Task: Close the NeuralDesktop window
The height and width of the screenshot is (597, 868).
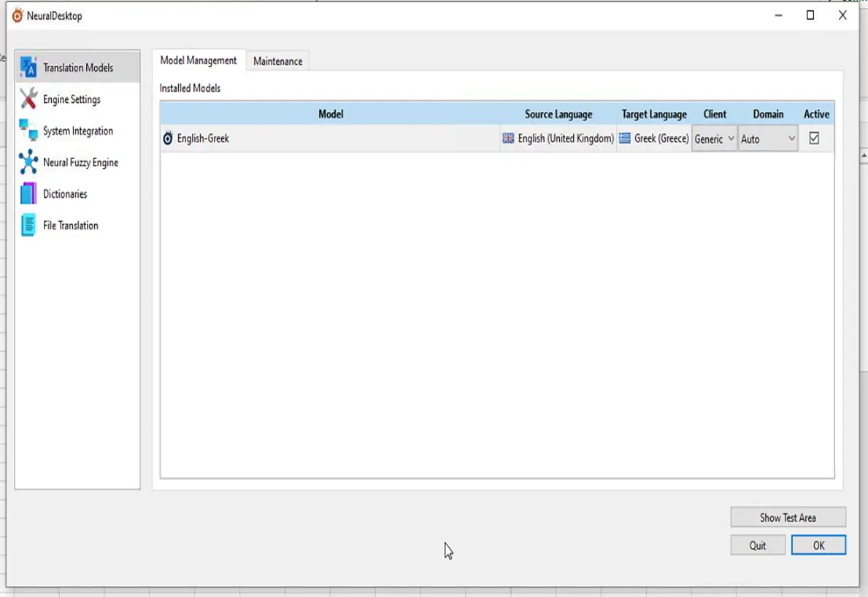Action: point(842,15)
